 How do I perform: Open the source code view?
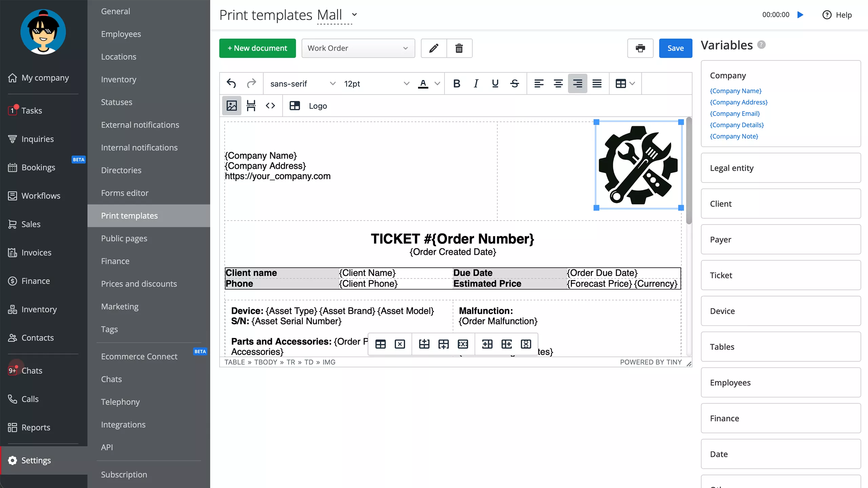point(271,106)
